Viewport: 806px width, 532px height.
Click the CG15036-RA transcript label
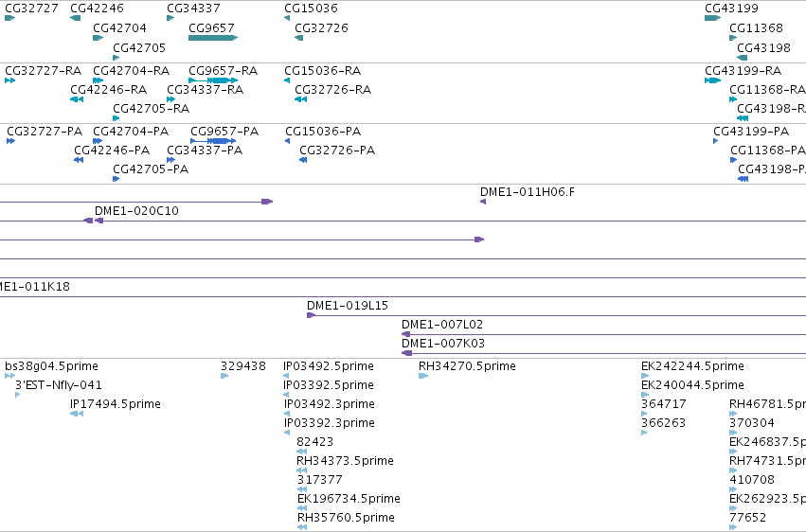(x=323, y=71)
